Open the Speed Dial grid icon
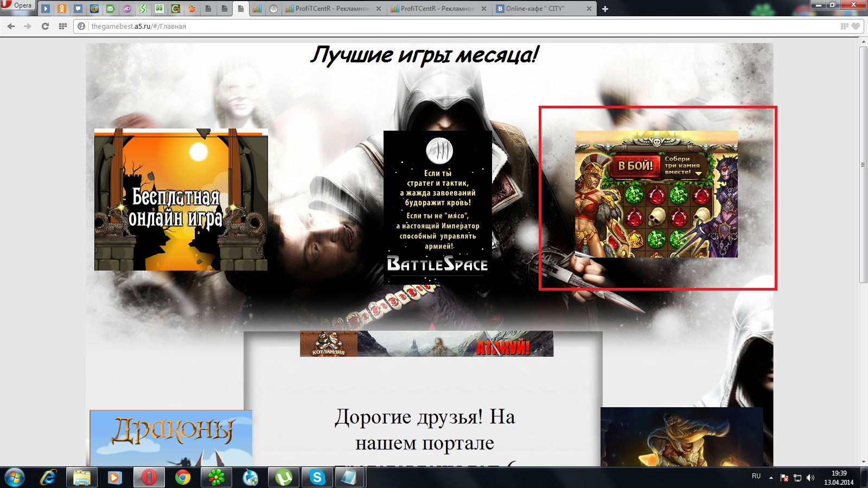The image size is (868, 488). [x=63, y=26]
